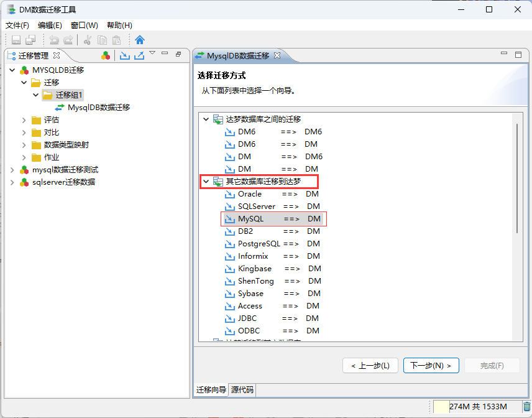Choose DM ==> DM migration
This screenshot has height=418, width=532.
[x=272, y=169]
